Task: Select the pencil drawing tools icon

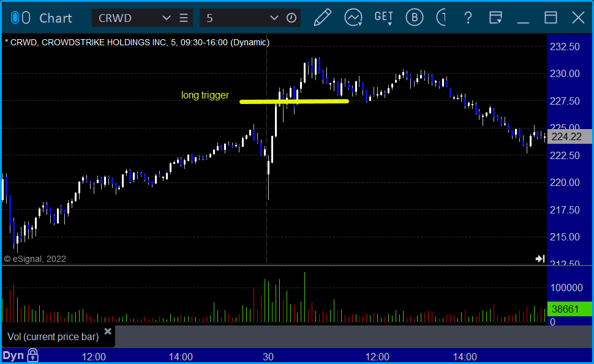Action: pos(322,18)
